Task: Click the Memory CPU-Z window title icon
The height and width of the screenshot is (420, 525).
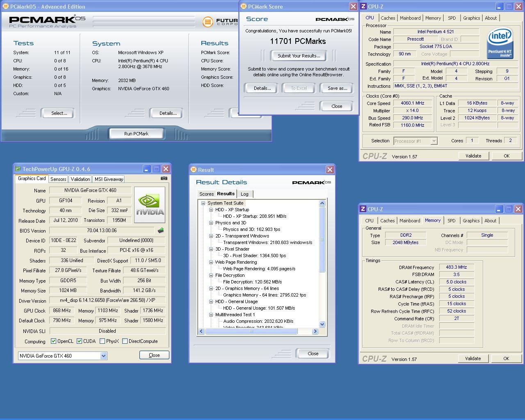Action: (x=363, y=209)
